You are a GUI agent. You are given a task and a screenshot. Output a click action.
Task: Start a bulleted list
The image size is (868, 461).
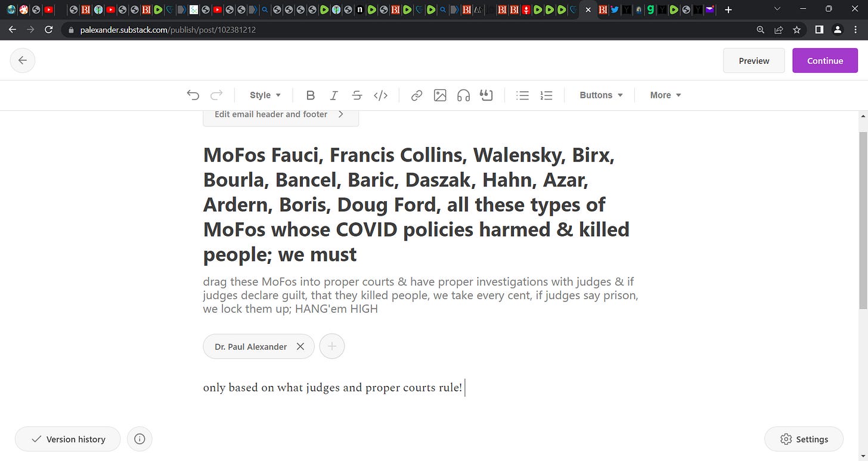[x=523, y=95]
